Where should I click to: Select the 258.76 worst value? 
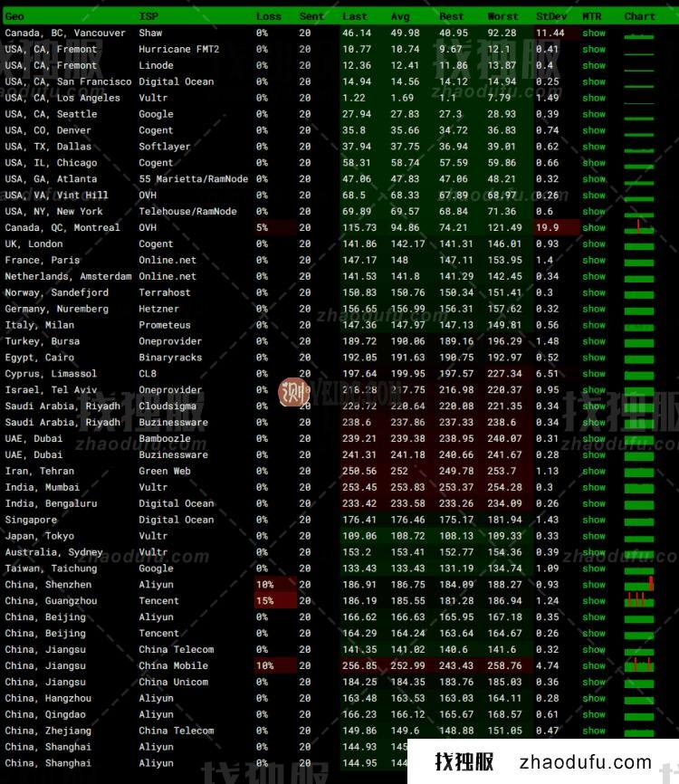pos(504,665)
